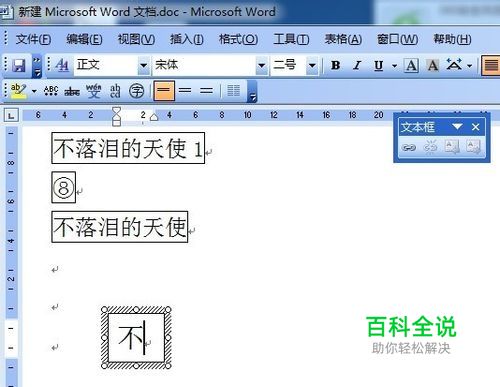Open the style dropdown showing 正文
This screenshot has height=387, width=500.
coord(144,65)
